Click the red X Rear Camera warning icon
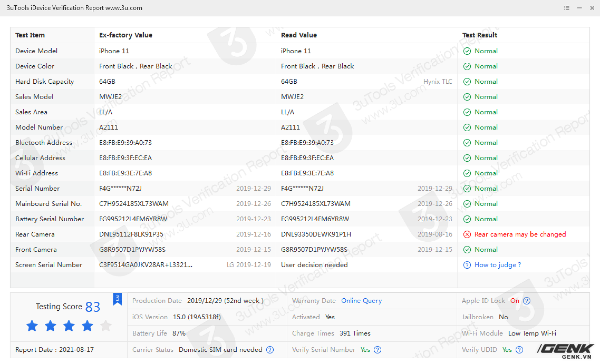 (467, 234)
